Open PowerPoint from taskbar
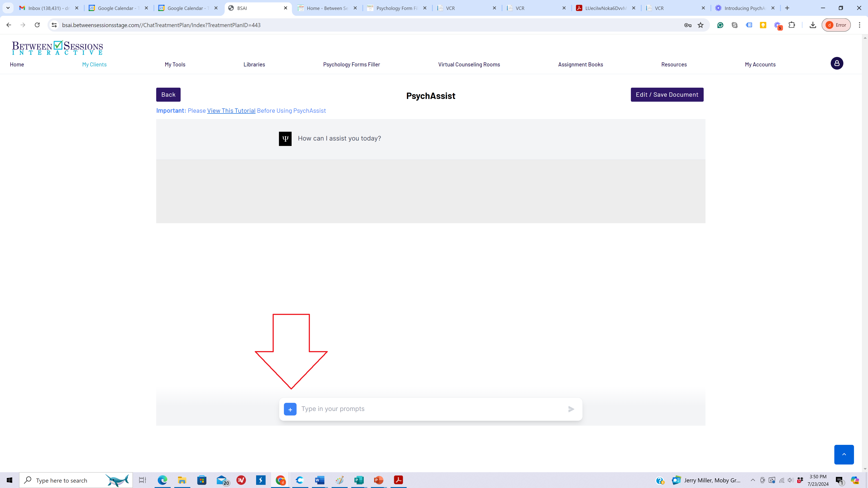 379,480
